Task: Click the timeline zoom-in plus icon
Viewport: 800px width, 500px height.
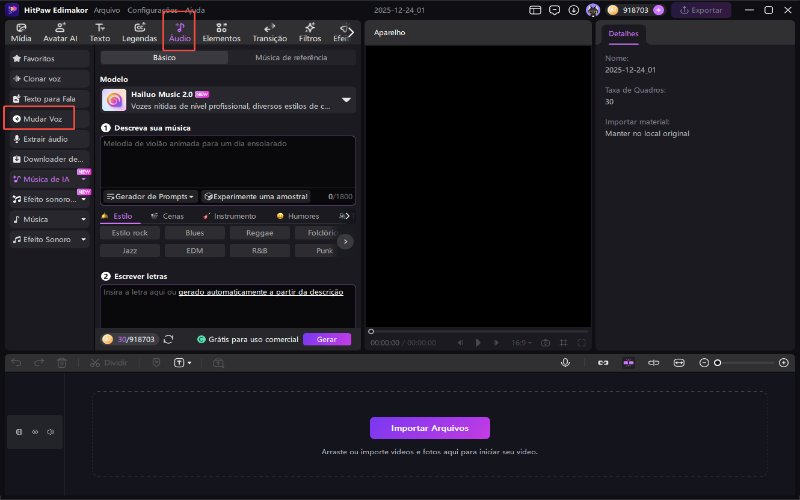Action: point(783,362)
